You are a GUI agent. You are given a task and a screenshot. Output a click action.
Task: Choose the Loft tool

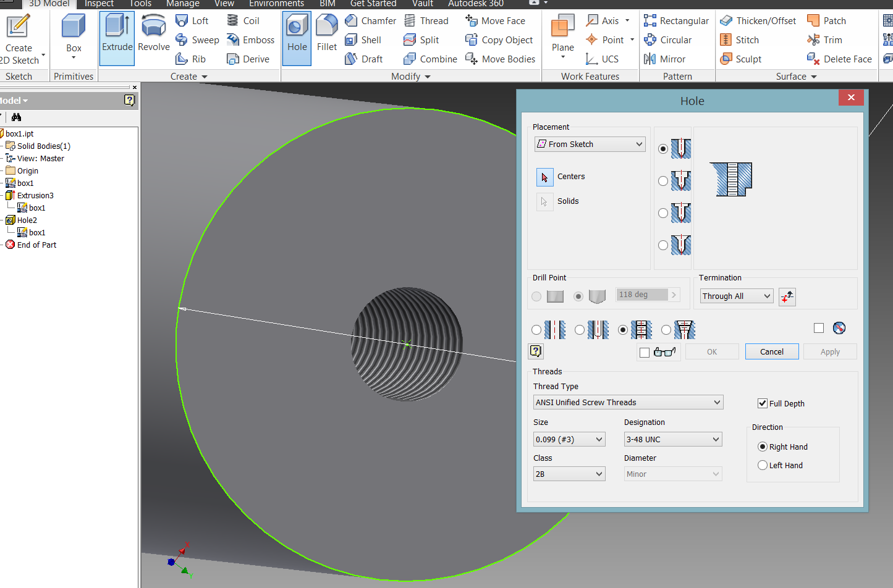tap(192, 20)
